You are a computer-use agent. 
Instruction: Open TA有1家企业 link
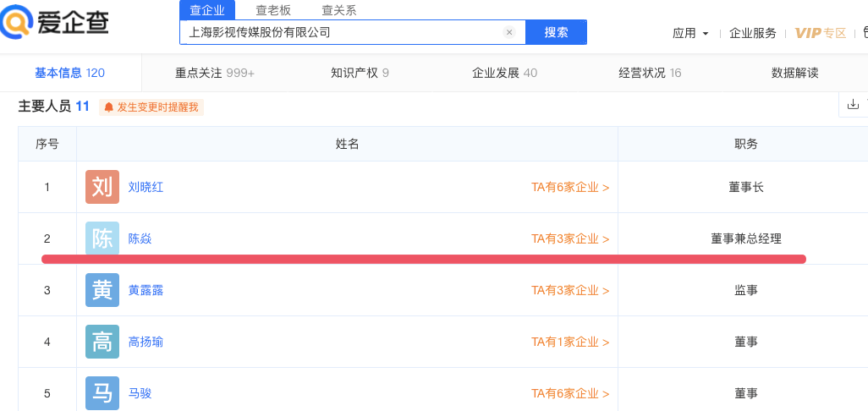tap(570, 342)
